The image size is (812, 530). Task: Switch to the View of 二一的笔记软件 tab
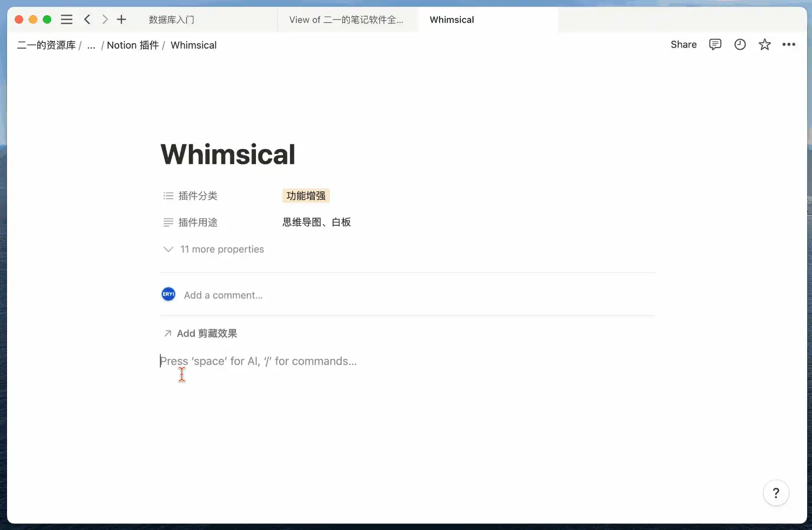click(346, 20)
